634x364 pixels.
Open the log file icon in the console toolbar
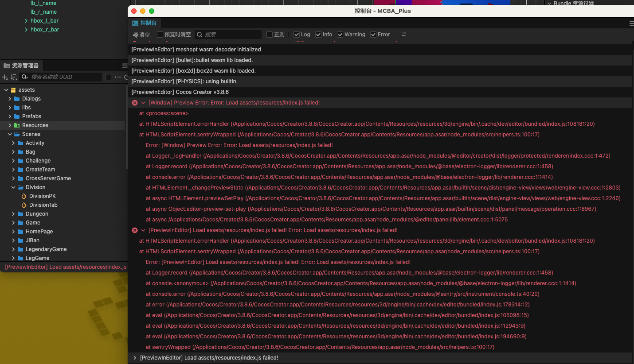pos(403,35)
